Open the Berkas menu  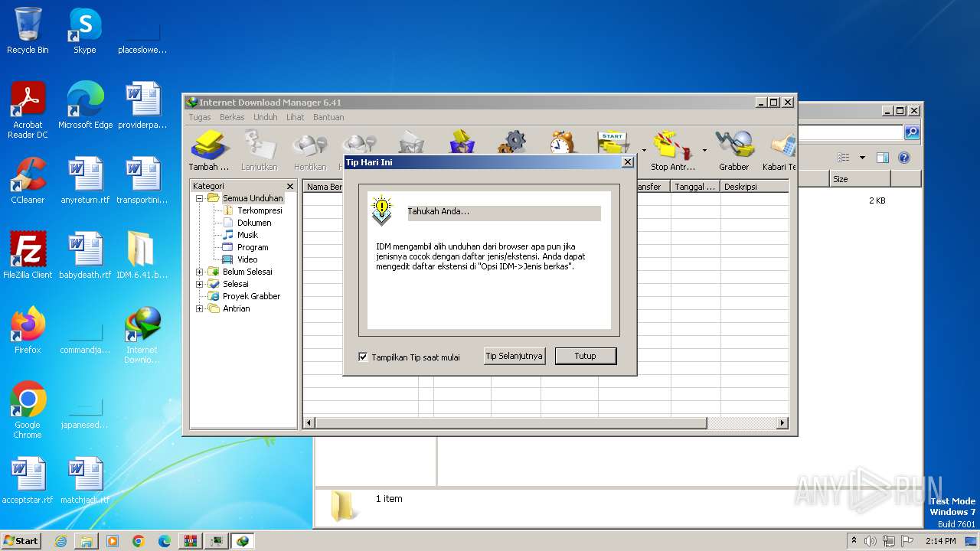[x=232, y=117]
